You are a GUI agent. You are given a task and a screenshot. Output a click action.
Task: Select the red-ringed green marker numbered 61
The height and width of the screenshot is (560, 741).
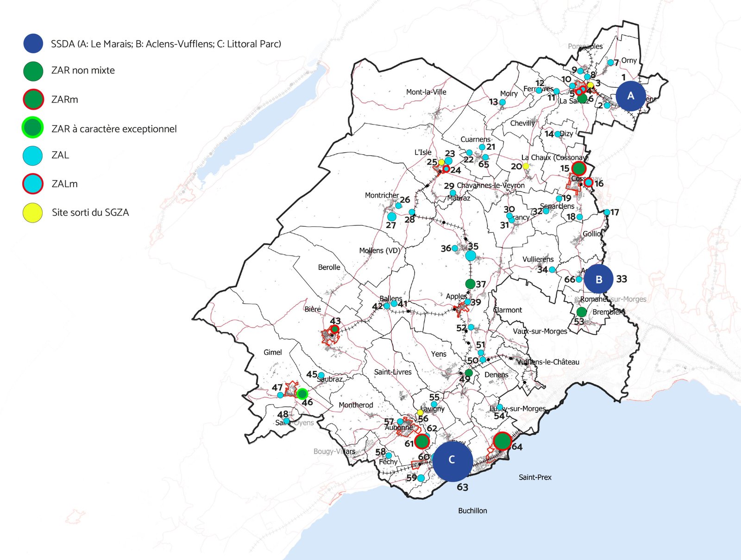(x=422, y=441)
